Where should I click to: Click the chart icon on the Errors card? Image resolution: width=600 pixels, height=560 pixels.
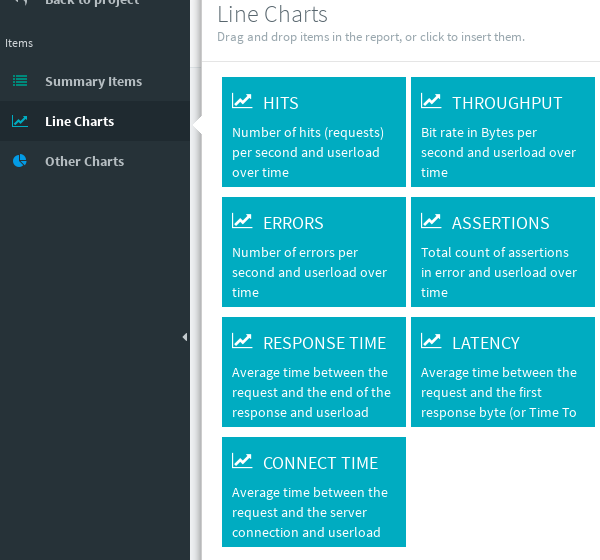point(242,221)
